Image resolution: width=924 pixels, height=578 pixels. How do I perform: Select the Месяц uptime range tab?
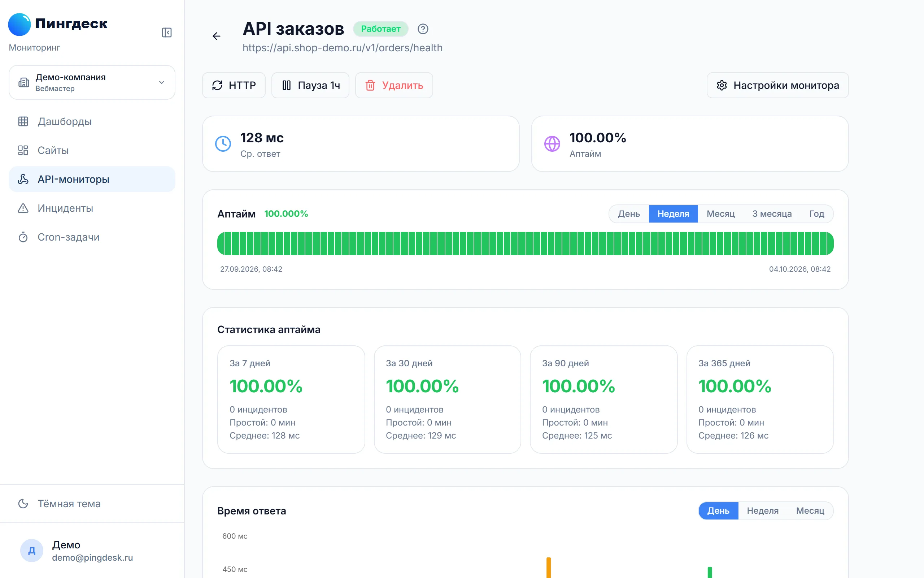[720, 214]
